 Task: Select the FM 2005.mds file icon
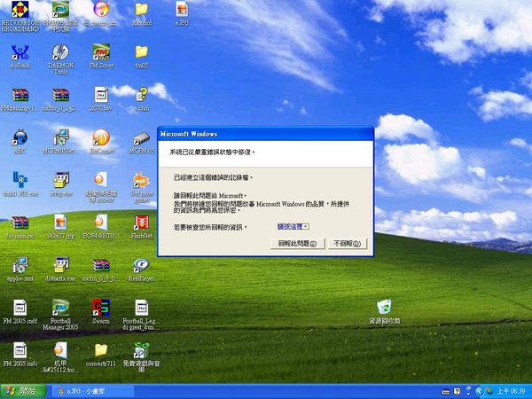coord(20,350)
